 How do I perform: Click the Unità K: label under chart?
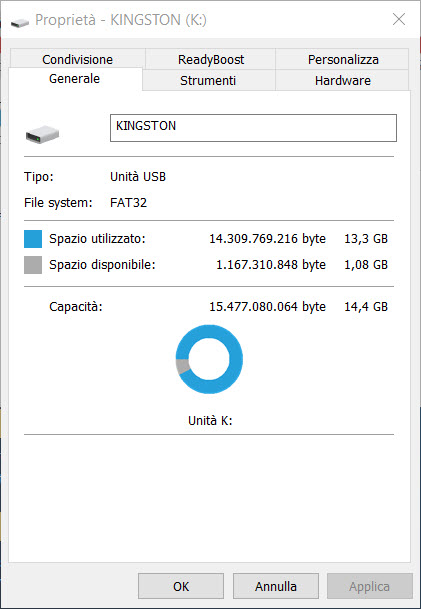click(210, 421)
